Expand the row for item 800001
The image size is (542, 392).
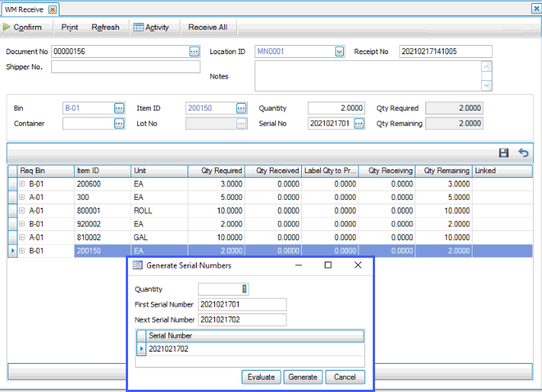pos(22,210)
